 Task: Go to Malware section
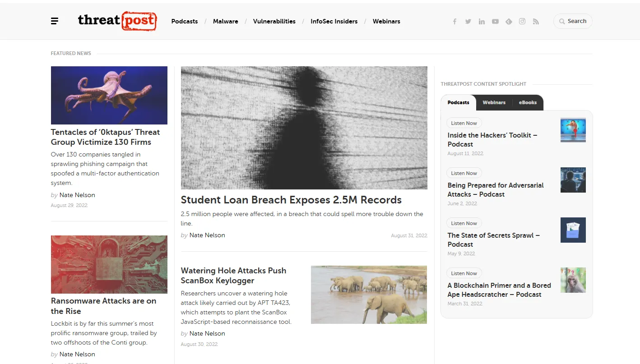point(226,21)
